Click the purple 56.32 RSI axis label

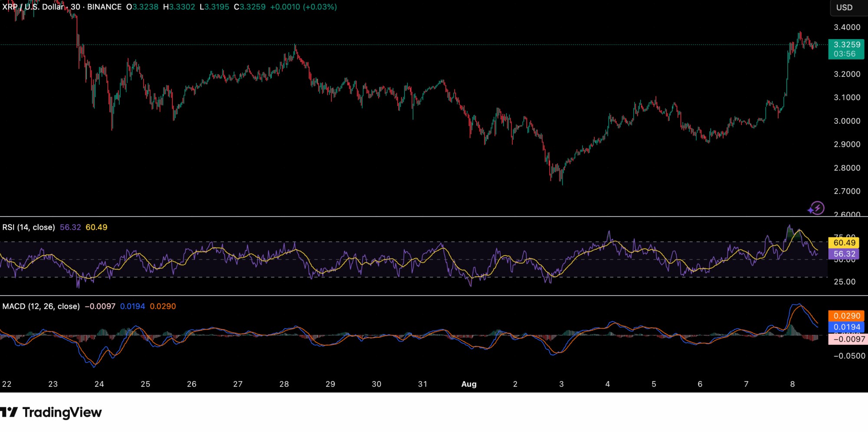[x=844, y=254]
